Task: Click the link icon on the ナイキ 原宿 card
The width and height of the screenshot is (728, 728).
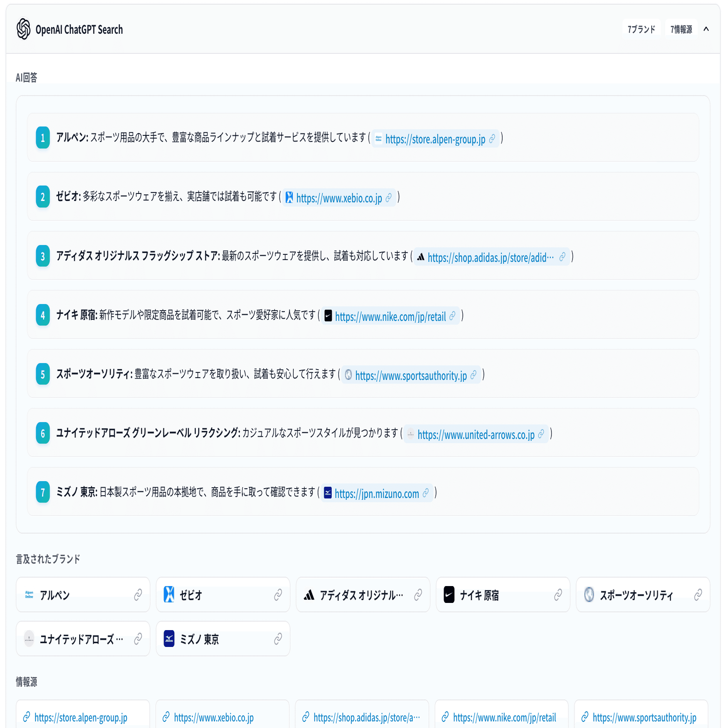Action: click(558, 595)
